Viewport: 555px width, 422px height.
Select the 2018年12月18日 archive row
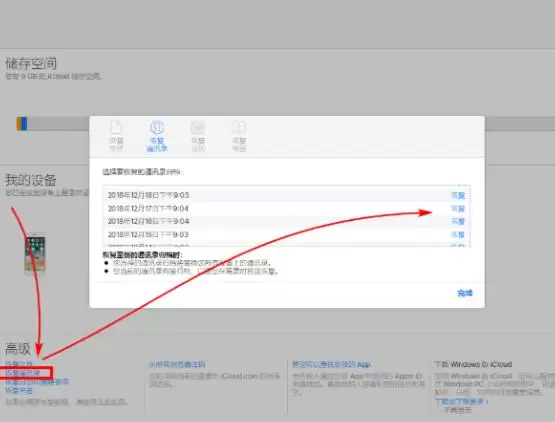tap(287, 195)
